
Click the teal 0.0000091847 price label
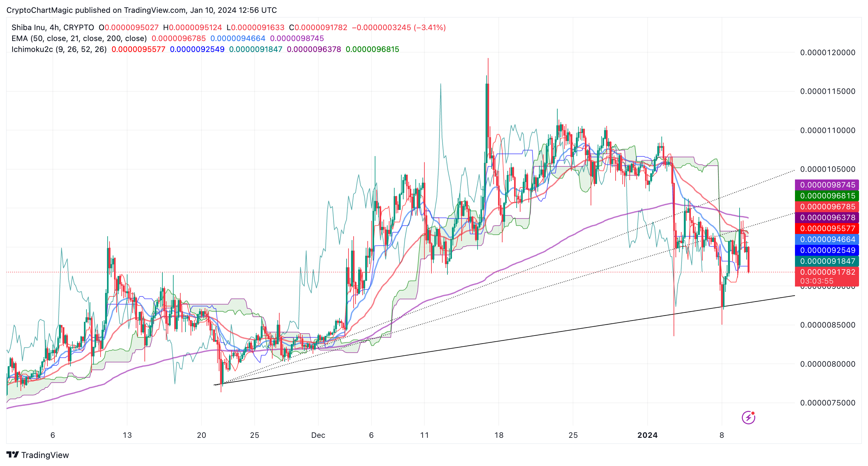tap(827, 261)
